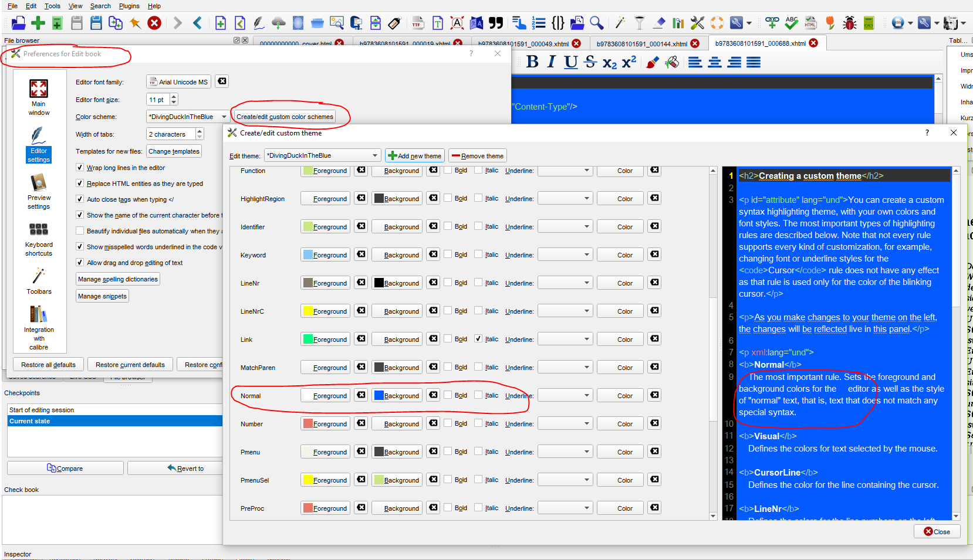Enable Beautify individual files automatically checkbox
Image resolution: width=973 pixels, height=560 pixels.
pyautogui.click(x=80, y=231)
